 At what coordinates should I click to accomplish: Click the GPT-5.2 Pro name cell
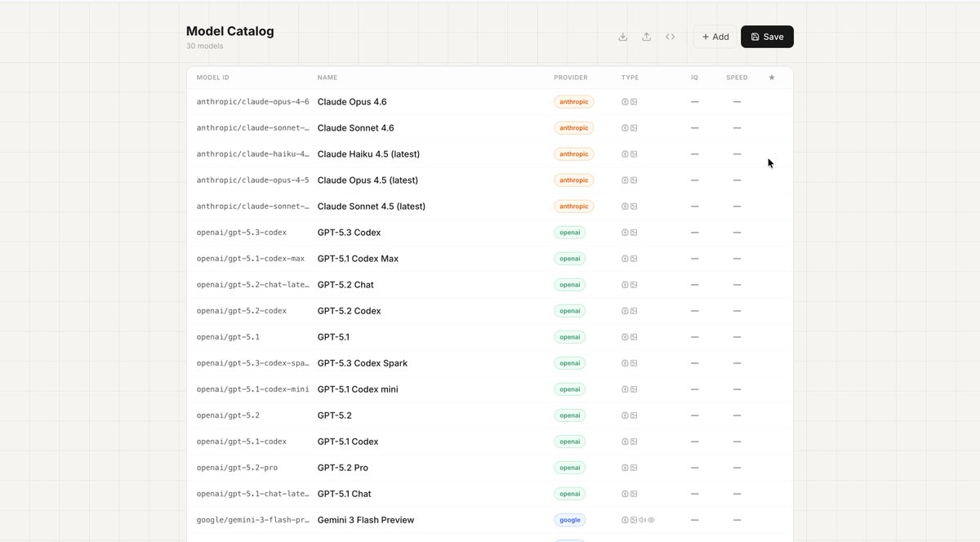click(x=343, y=468)
